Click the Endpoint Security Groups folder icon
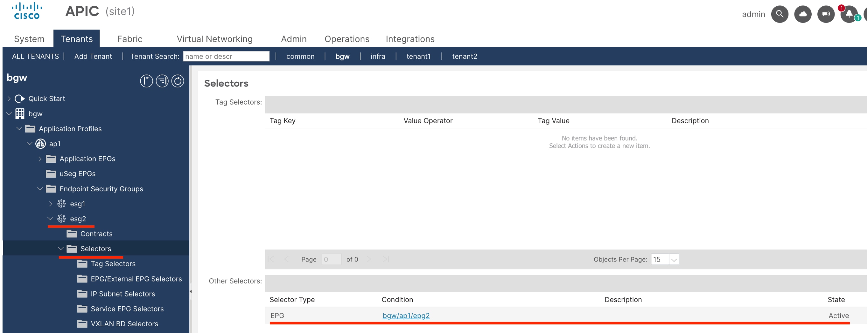Screen dimensions: 868x333 click(51, 189)
